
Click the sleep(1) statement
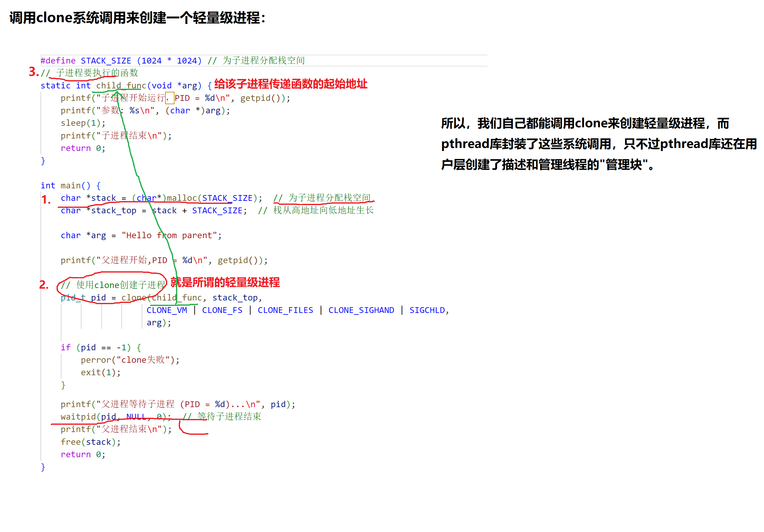tap(83, 123)
